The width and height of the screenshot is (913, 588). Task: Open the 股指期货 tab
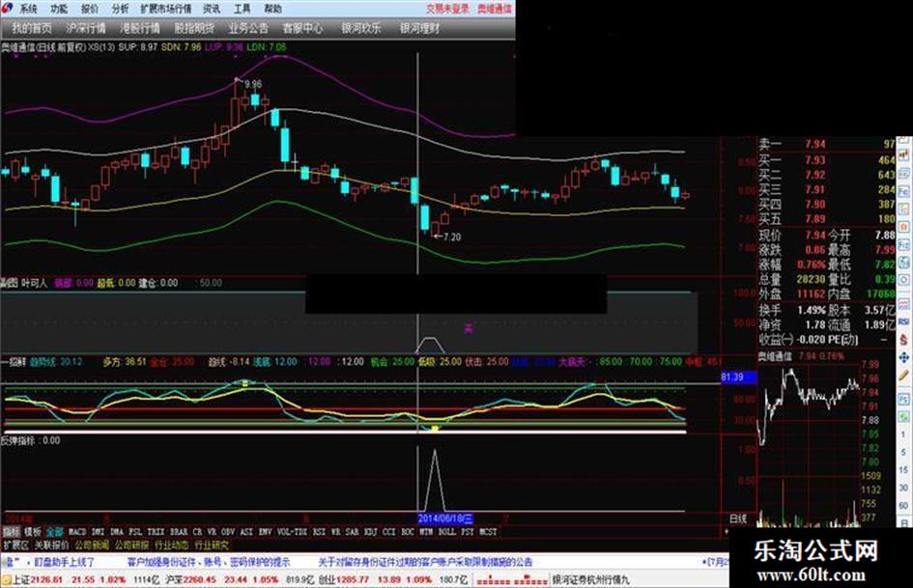[x=194, y=28]
